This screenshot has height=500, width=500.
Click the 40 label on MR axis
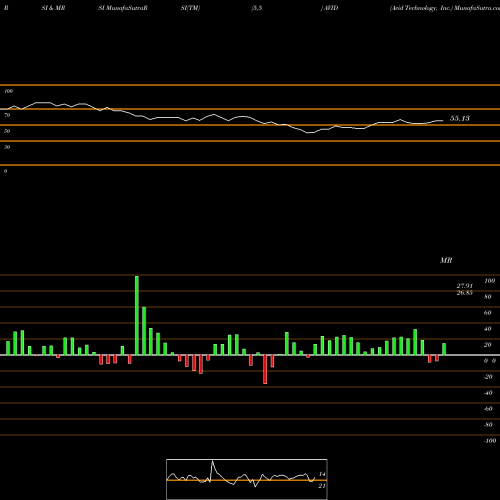click(x=487, y=329)
